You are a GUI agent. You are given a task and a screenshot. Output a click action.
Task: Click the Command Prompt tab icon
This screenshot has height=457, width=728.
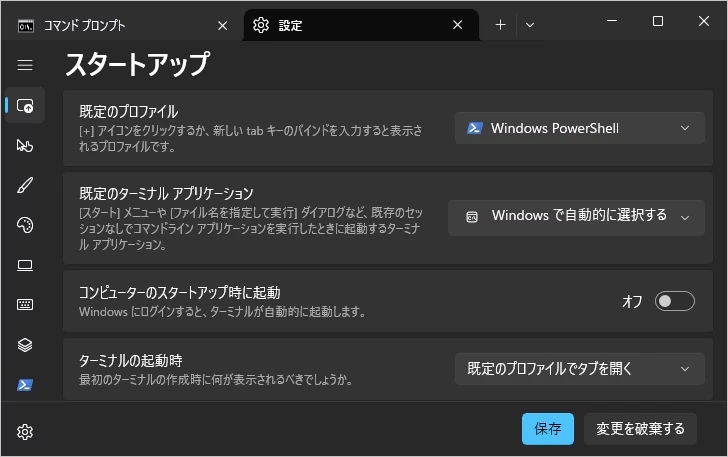26,26
